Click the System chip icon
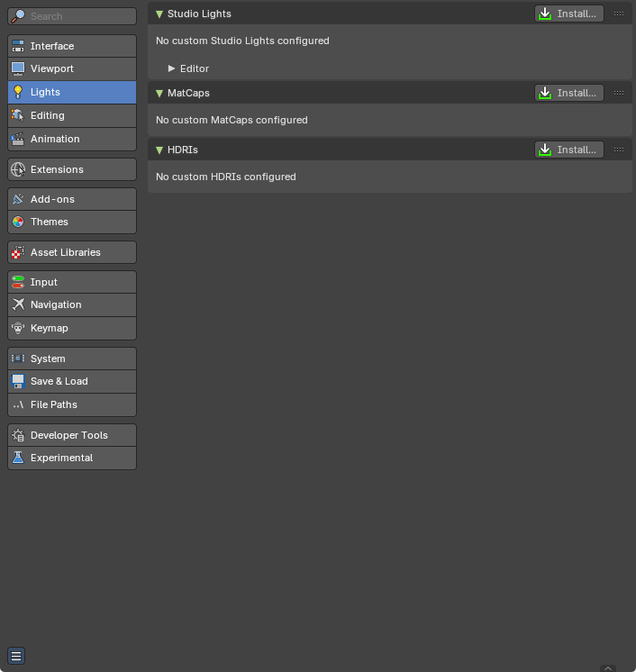The width and height of the screenshot is (636, 672). [x=18, y=359]
